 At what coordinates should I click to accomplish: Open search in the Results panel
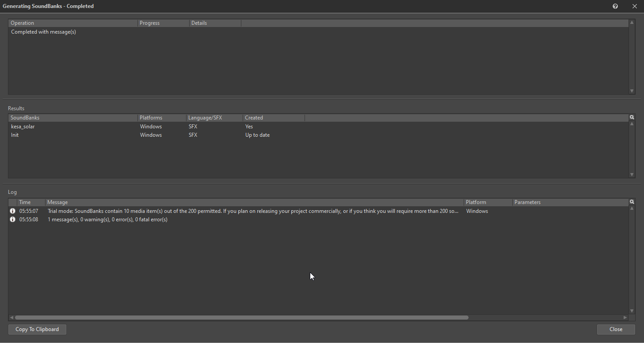(x=632, y=117)
